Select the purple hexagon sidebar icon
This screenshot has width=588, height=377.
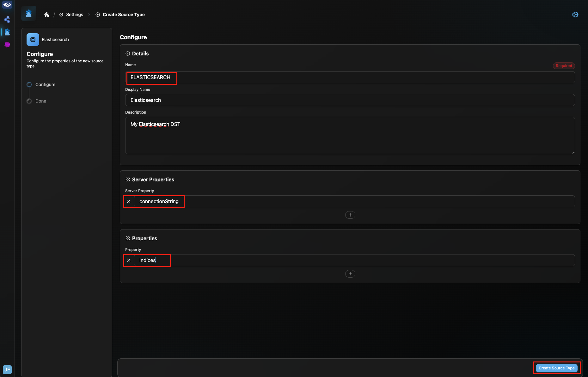pos(7,45)
